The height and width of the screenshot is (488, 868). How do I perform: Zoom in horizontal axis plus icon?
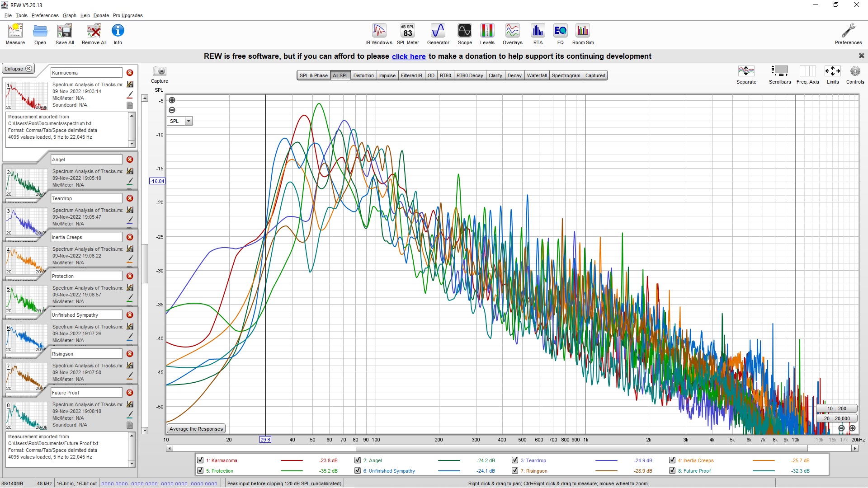[852, 428]
